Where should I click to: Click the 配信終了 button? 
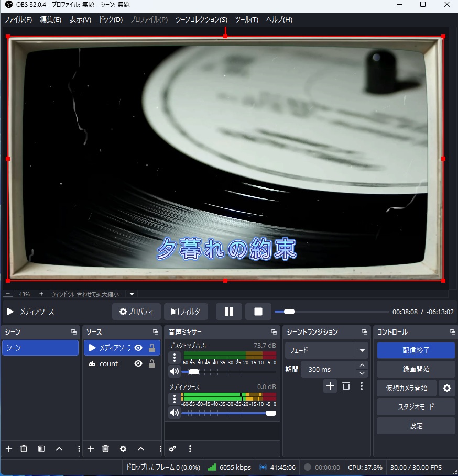point(416,350)
